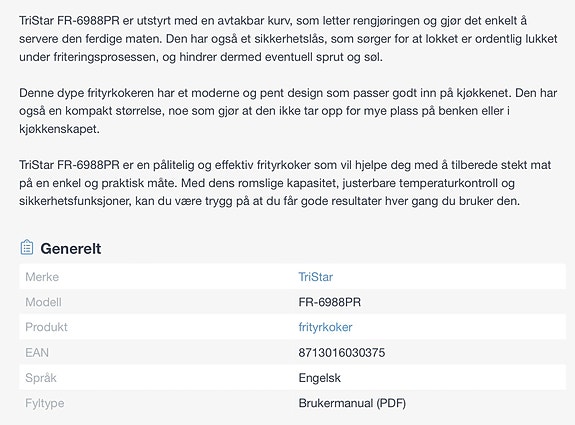Screen dimensions: 575x425
Task: Select the model value FR-6988PR
Action: (x=330, y=302)
